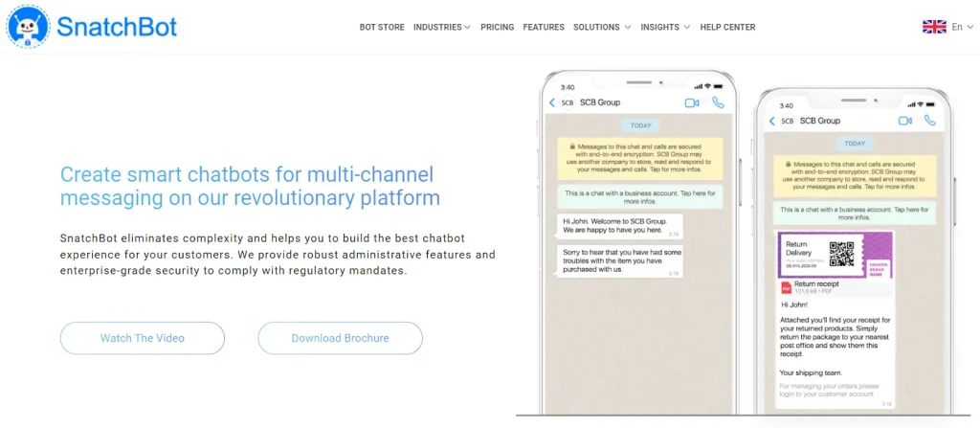
Task: Expand the Solutions dropdown menu
Action: coord(602,27)
